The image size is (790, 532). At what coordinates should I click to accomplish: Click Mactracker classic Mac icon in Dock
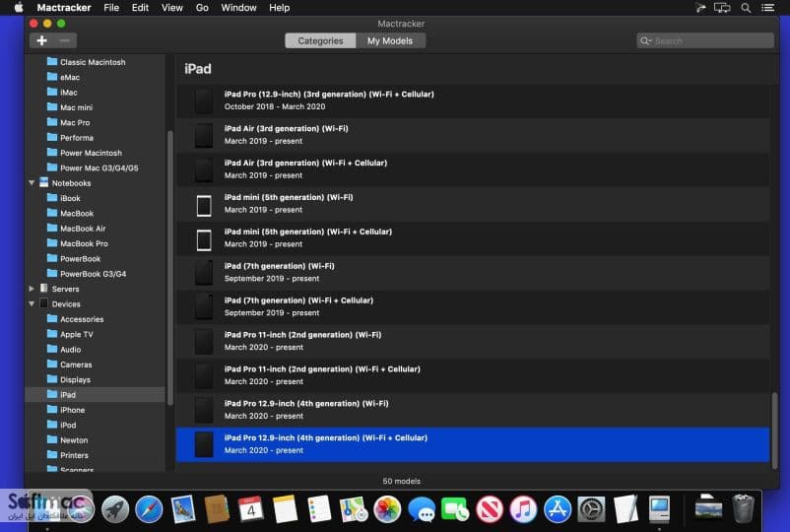pyautogui.click(x=659, y=508)
